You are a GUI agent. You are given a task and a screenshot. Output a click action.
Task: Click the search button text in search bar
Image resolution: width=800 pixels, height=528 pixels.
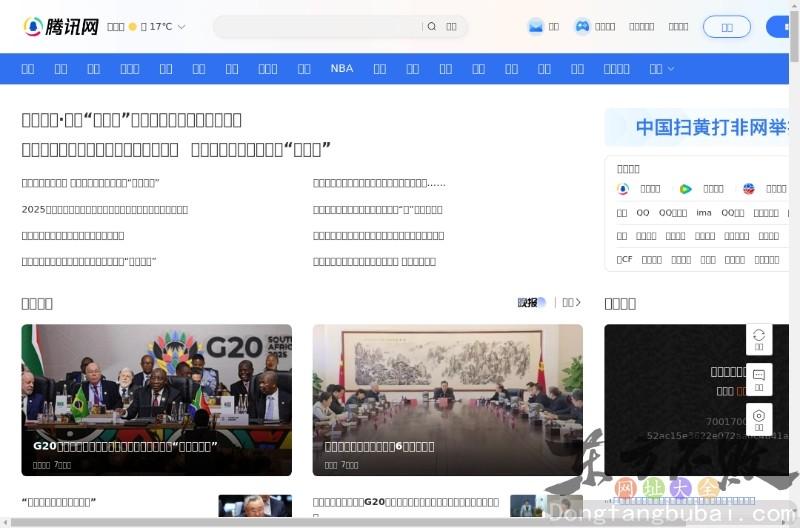coord(452,27)
